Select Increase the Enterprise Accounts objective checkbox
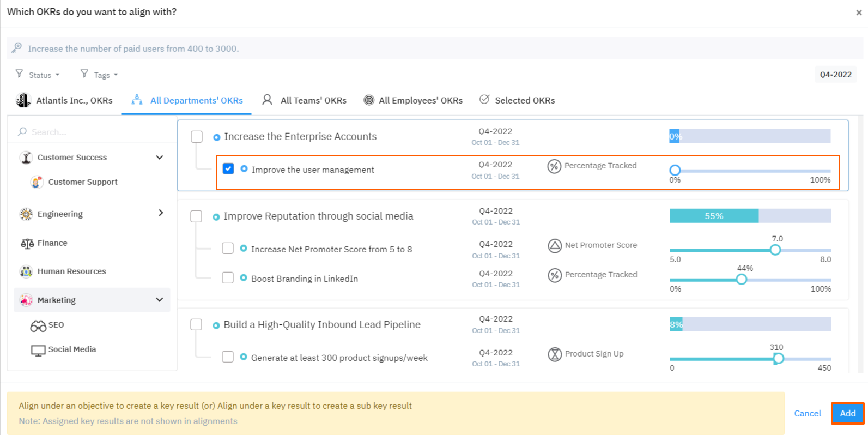868x435 pixels. click(x=197, y=137)
